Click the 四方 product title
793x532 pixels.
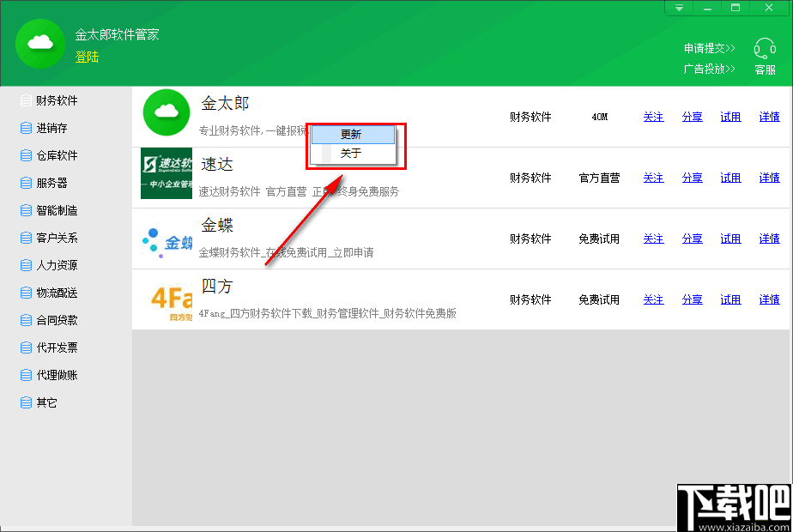(x=217, y=287)
